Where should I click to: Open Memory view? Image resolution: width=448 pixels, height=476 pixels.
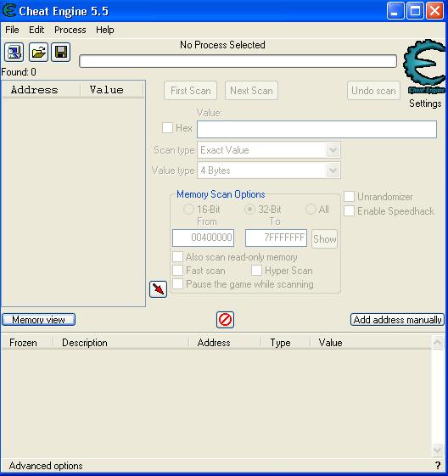click(38, 320)
